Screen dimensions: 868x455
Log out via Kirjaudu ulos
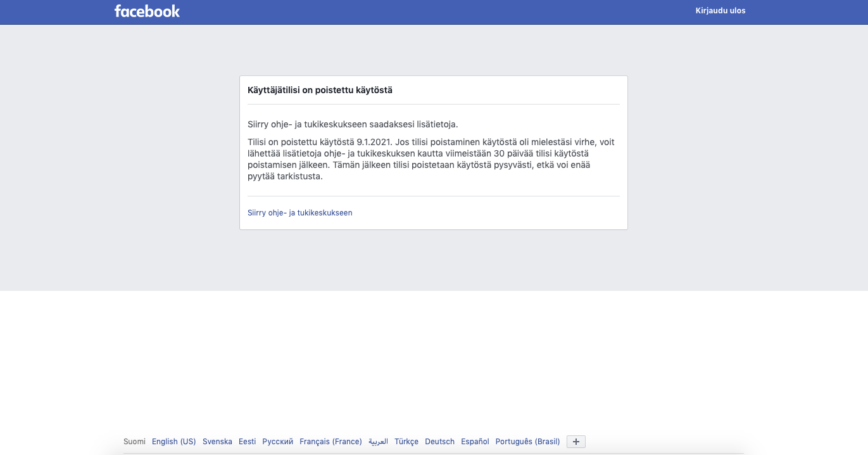pos(720,11)
